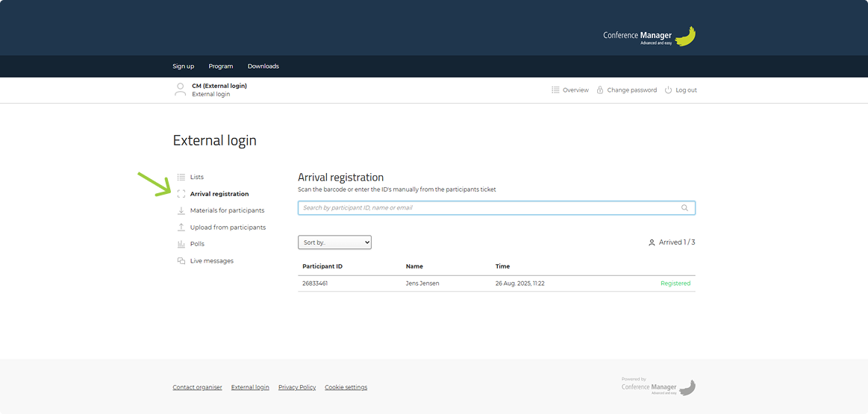Click the Powered by Conference Manager footer logo
This screenshot has height=414, width=868.
(659, 386)
